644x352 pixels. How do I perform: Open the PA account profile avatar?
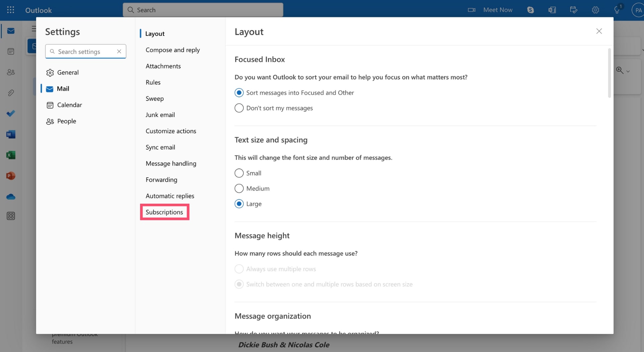(x=638, y=10)
